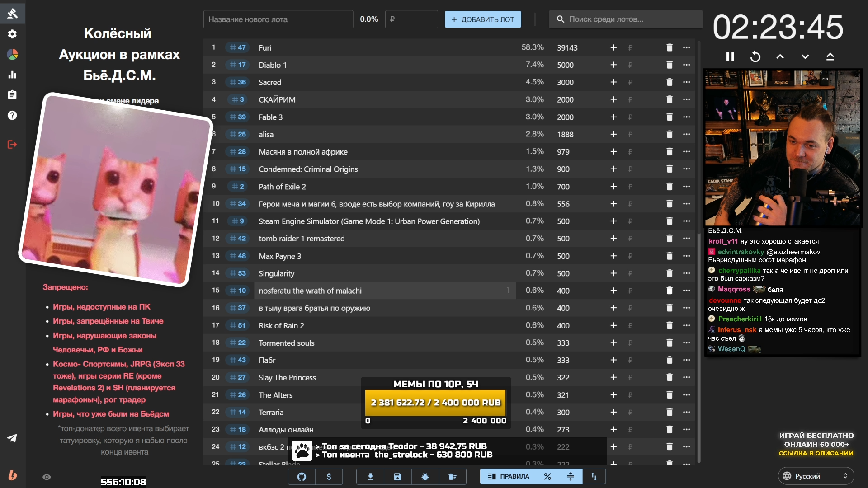Click the Bё.Д.С.М. webcam stream

click(x=782, y=148)
